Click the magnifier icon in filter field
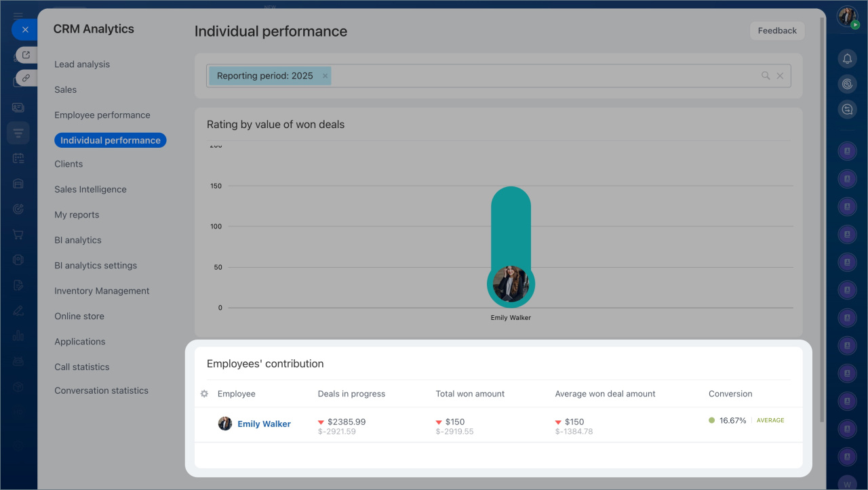868x490 pixels. (766, 76)
